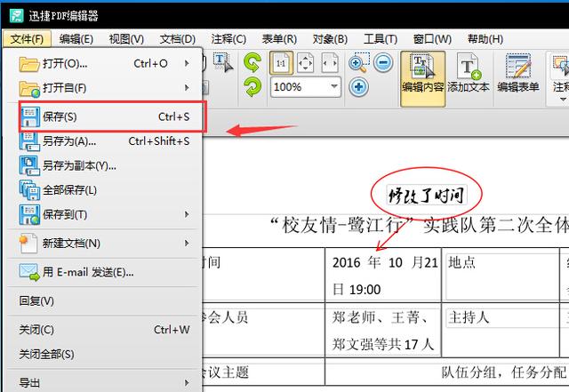Click the 修改了时间 annotation text box
Image resolution: width=569 pixels, height=392 pixels.
click(x=427, y=196)
